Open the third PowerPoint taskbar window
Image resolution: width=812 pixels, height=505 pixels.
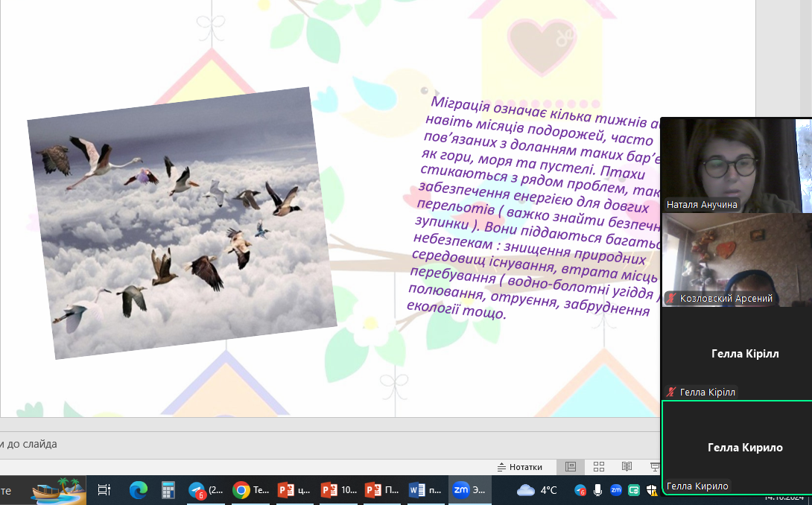click(382, 489)
